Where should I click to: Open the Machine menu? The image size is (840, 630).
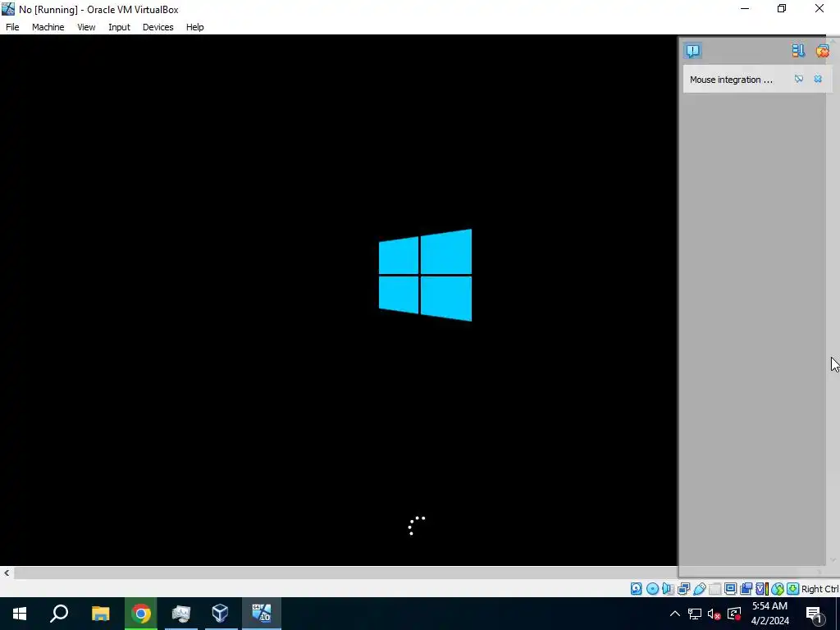(x=48, y=27)
